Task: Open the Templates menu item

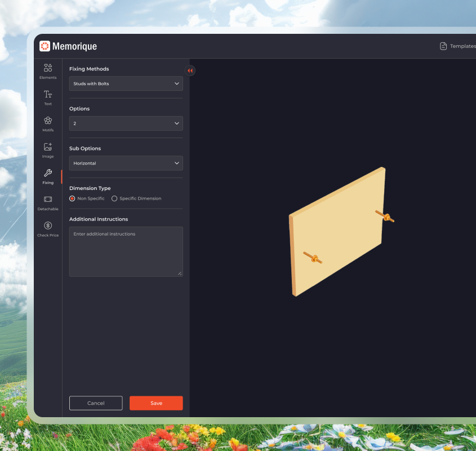Action: (x=457, y=46)
